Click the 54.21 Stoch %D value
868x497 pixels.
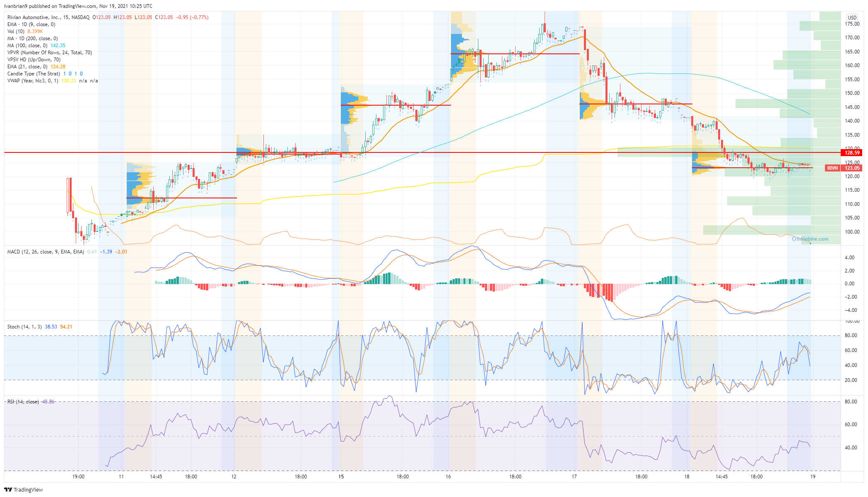pos(66,327)
